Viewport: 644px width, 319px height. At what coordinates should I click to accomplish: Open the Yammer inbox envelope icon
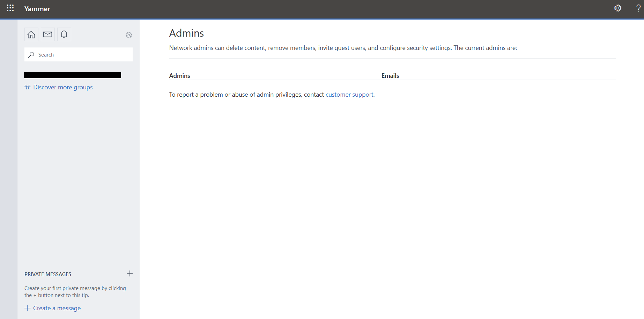pyautogui.click(x=47, y=34)
